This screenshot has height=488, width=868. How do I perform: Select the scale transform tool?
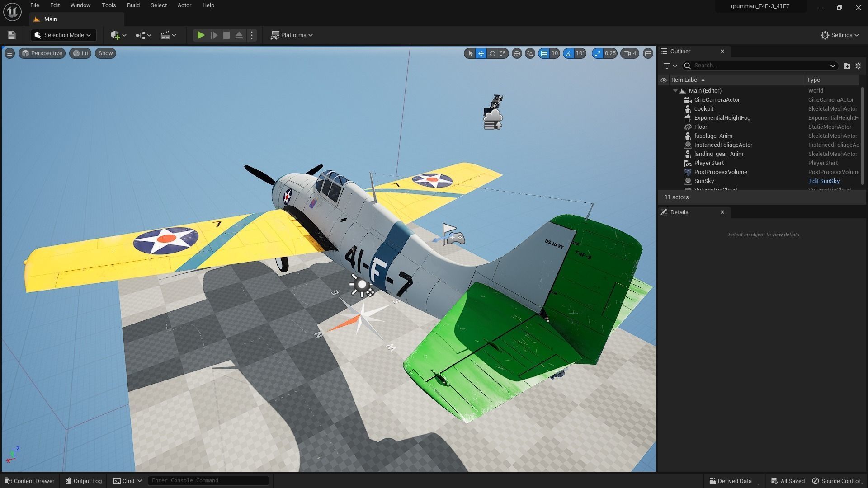coord(503,53)
